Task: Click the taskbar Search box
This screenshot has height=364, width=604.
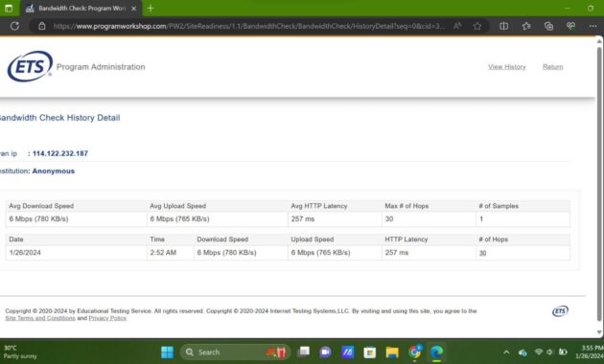Action: pyautogui.click(x=235, y=353)
